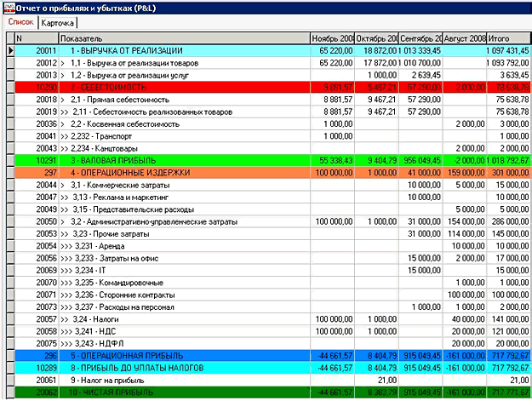Screen dimensions: 532x401
Task: Select 2,1 - Прямая себестоимость row
Action: [272, 100]
